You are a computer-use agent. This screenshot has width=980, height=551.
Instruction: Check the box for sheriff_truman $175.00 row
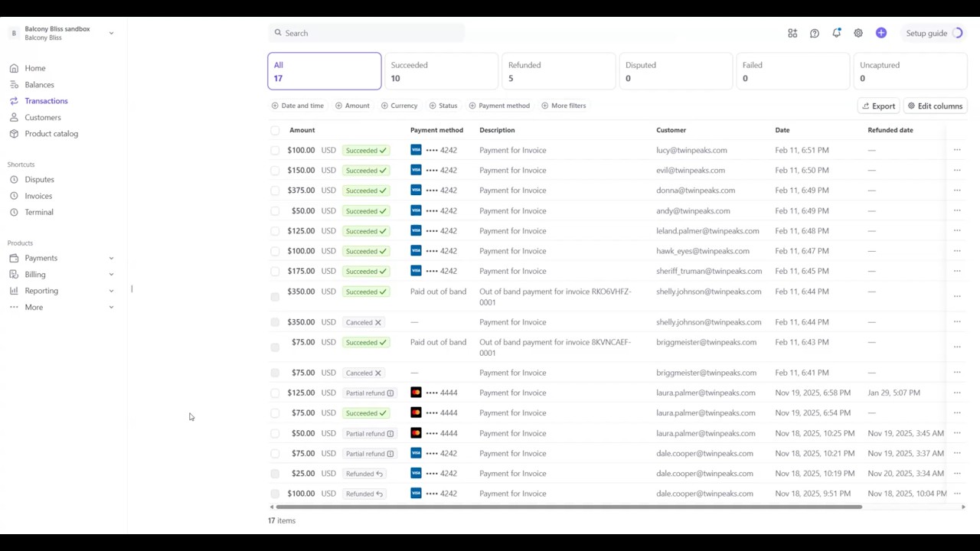[275, 271]
